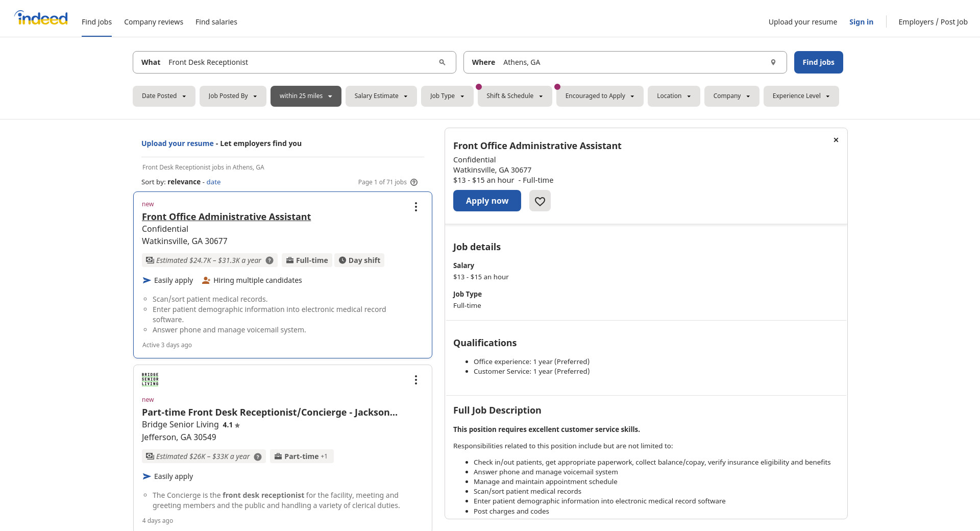Save job with the heart icon
This screenshot has width=980, height=531.
(540, 201)
